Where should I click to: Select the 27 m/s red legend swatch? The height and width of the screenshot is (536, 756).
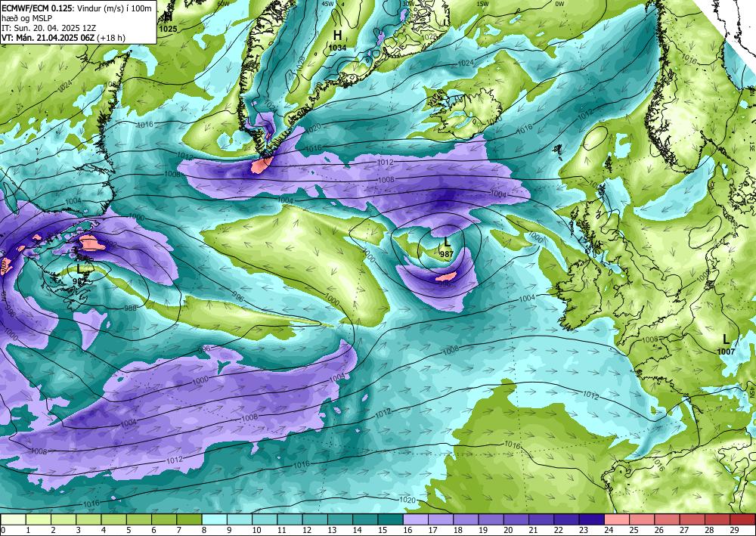pos(692,519)
